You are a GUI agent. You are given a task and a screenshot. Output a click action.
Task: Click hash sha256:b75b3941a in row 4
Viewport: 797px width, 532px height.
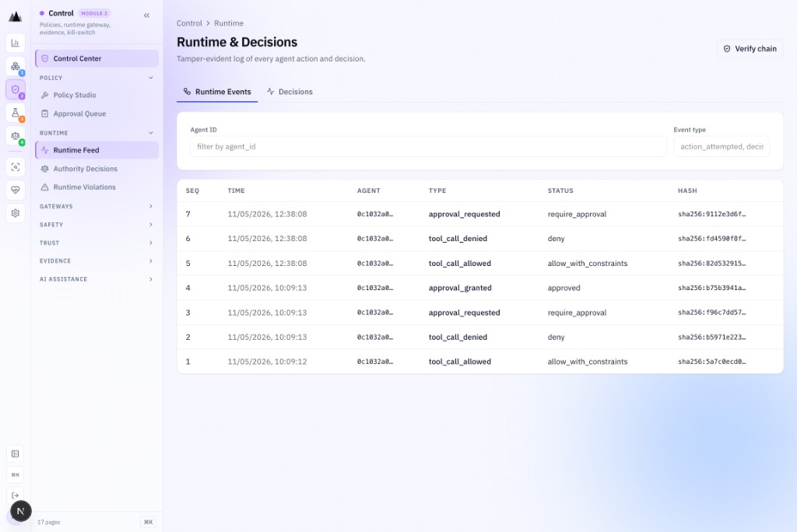pos(711,288)
